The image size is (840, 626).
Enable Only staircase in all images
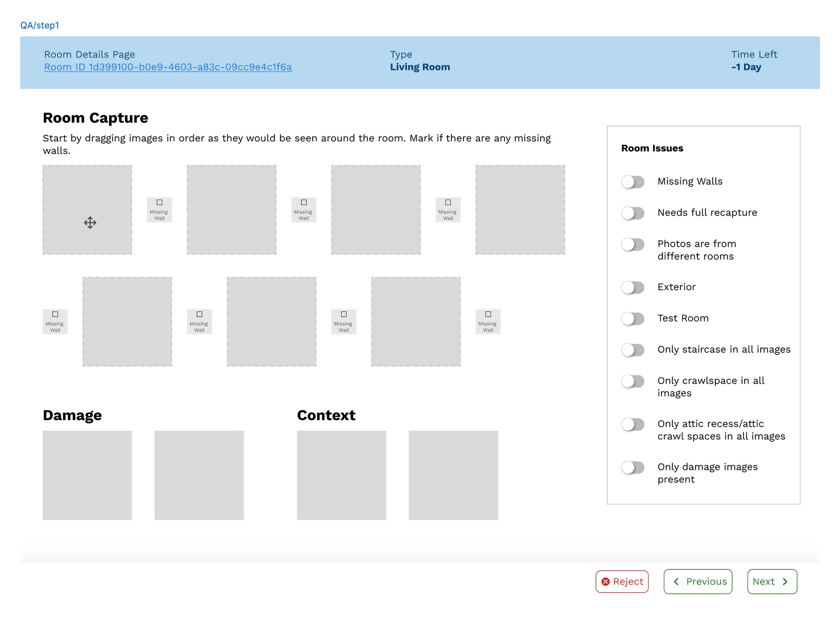(x=633, y=350)
